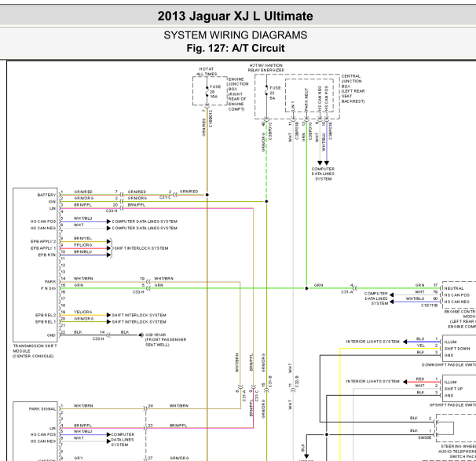Click "INTERIOR LIGHTS SYSTEM" on the BLU wire
Viewport: 476px width, 461px height.
pos(373,342)
